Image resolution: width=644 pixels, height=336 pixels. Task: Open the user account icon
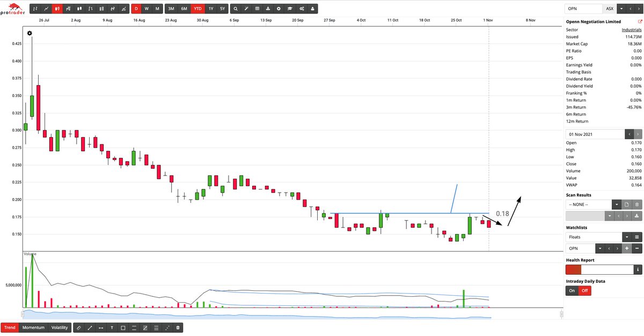(x=312, y=9)
